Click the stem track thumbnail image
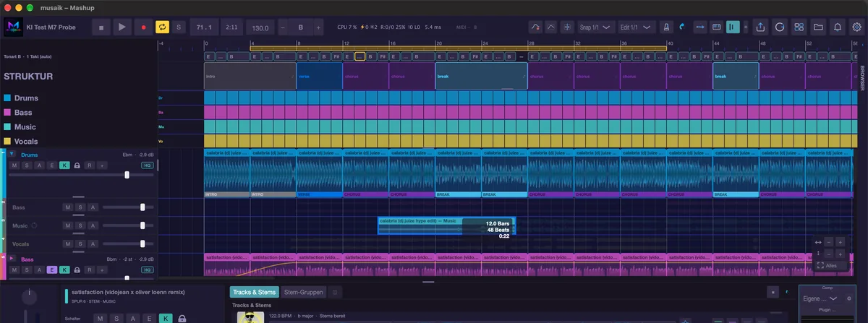The height and width of the screenshot is (323, 868). 252,318
